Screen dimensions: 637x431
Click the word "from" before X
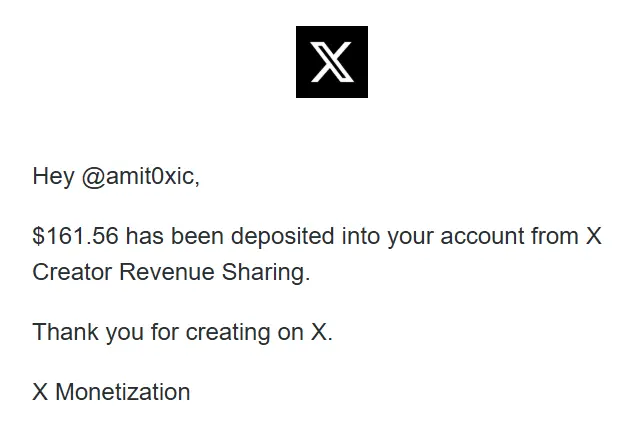click(555, 237)
